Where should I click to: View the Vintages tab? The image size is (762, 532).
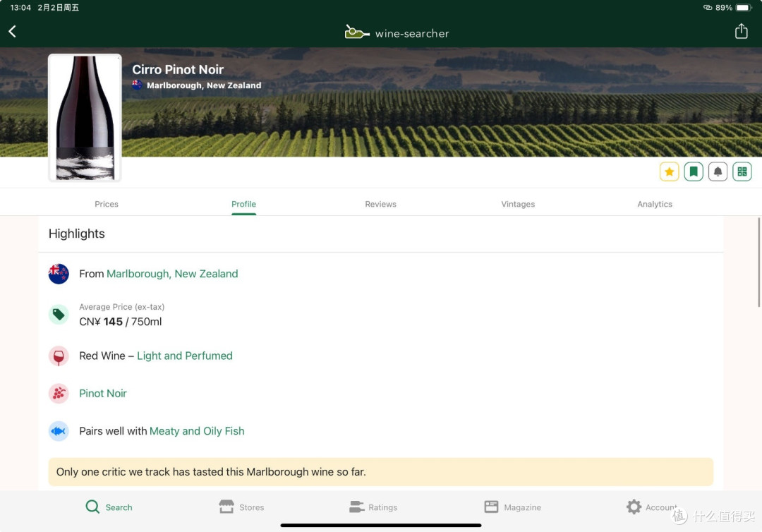click(x=518, y=204)
